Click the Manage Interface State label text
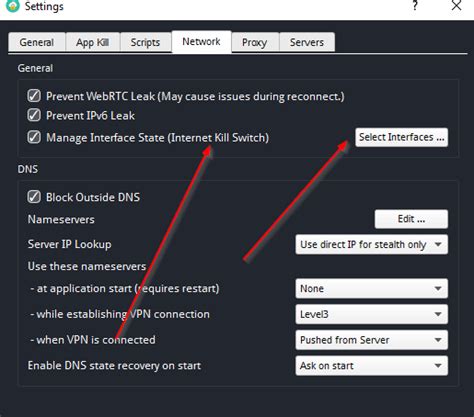 click(x=157, y=138)
